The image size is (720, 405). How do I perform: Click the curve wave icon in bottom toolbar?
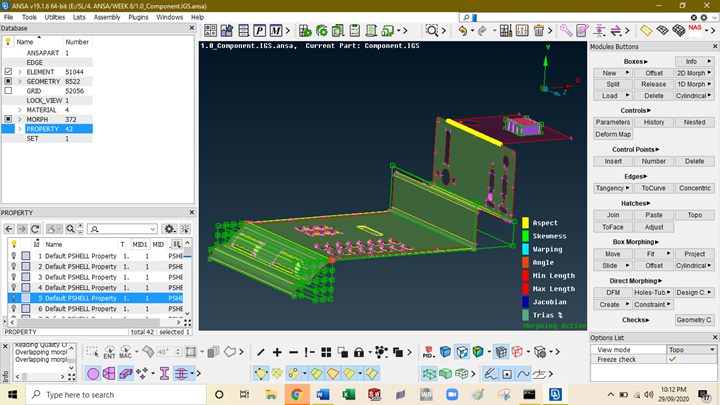tap(523, 374)
